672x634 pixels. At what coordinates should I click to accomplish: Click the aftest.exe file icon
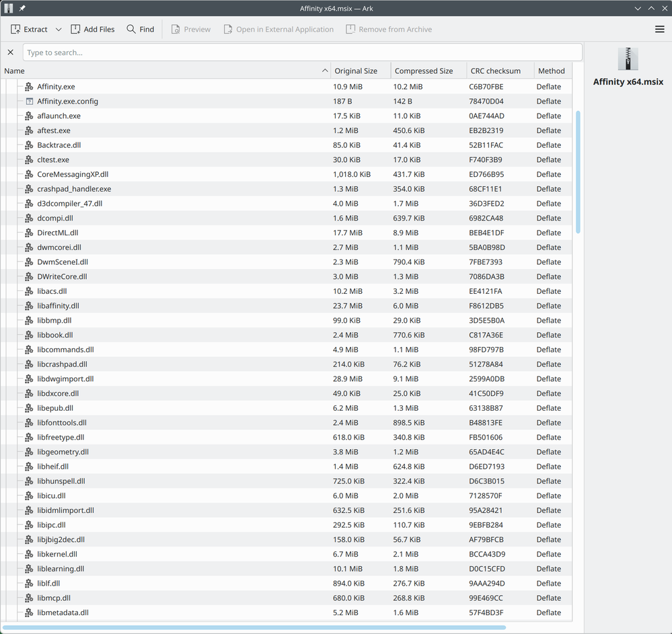click(29, 130)
